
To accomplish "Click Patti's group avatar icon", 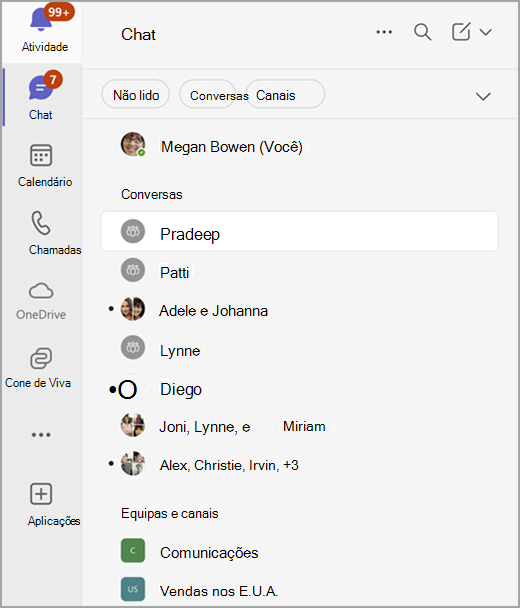I will coord(133,270).
